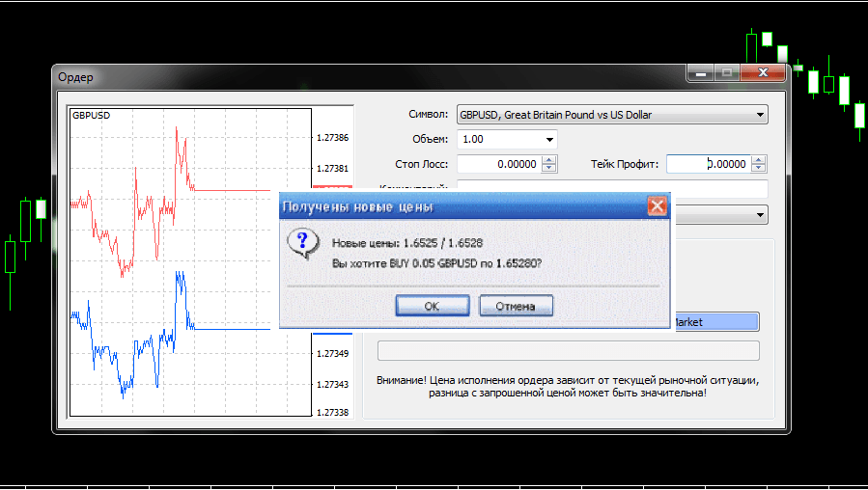Close the 'Получены новые цены' dialog
Image resolution: width=868 pixels, height=490 pixels.
click(x=657, y=206)
